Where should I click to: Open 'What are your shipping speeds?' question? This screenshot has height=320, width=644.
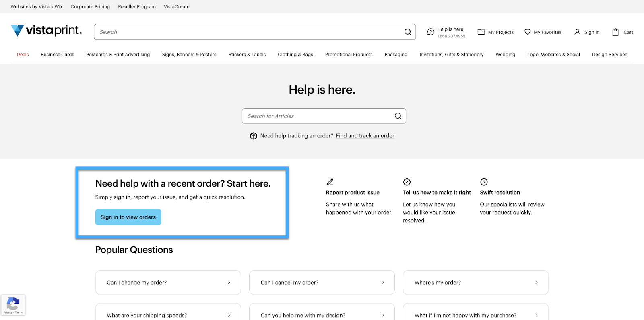[x=168, y=312]
